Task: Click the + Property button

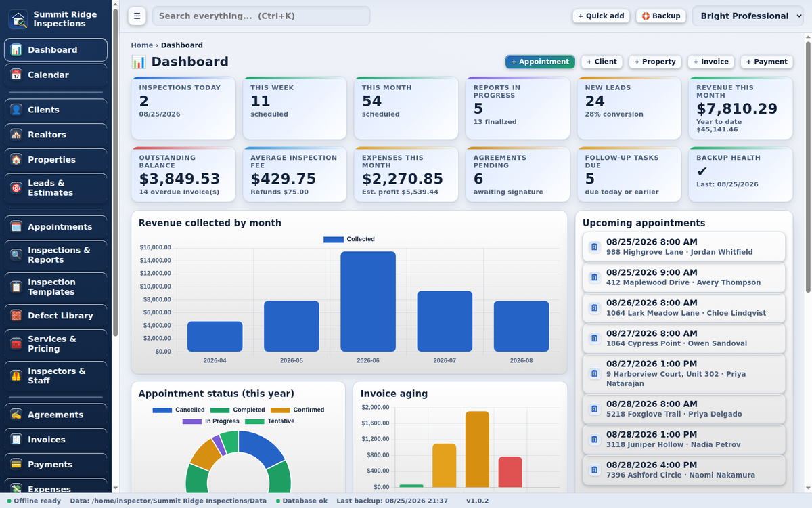Action: 655,62
